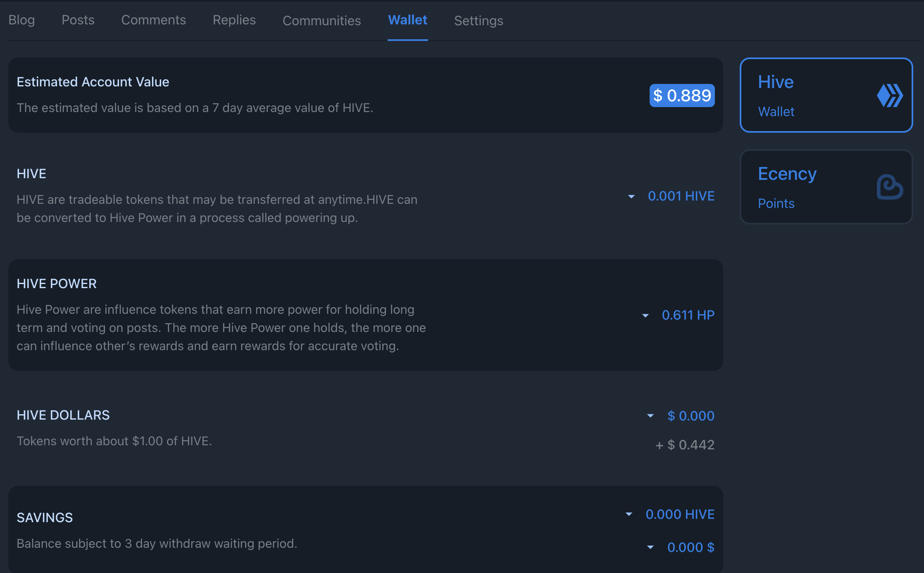Open the Settings tab

(x=479, y=21)
